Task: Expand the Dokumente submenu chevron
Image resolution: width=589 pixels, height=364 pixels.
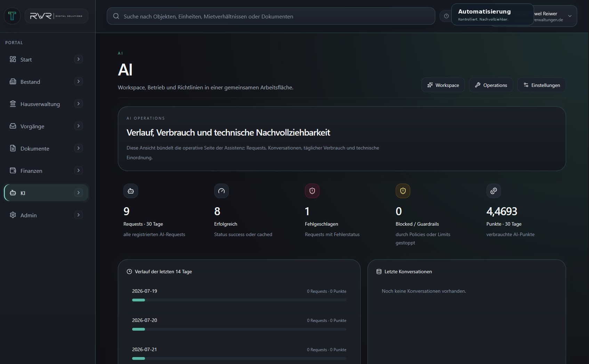Action: [x=79, y=148]
